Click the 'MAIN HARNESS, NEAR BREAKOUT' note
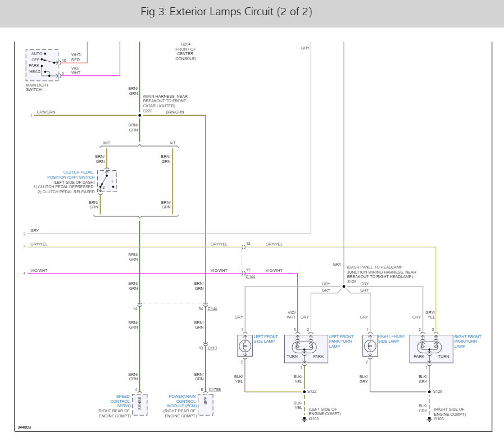The image size is (504, 446). [165, 101]
